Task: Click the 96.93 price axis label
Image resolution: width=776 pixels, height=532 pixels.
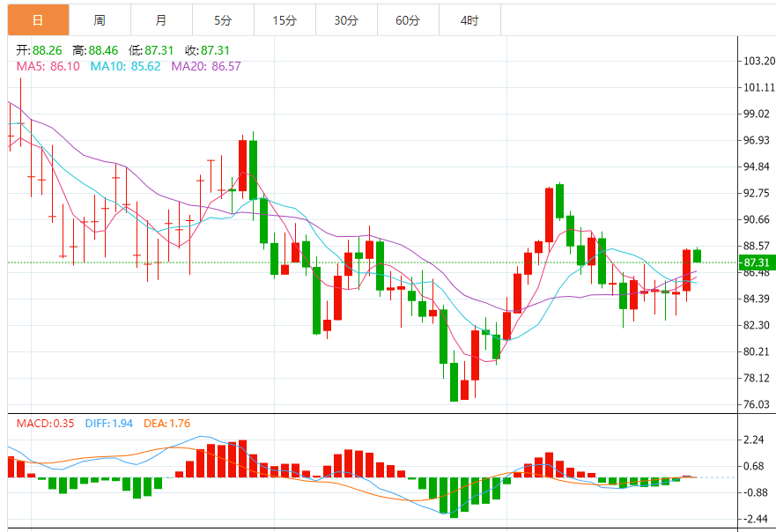Action: click(x=757, y=141)
